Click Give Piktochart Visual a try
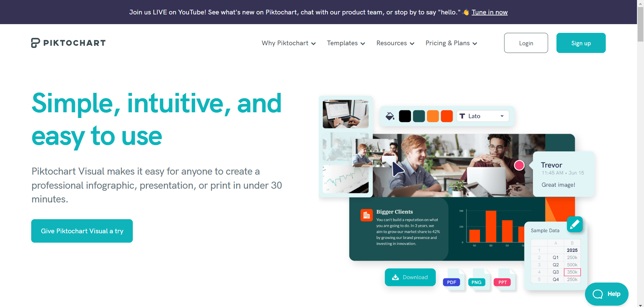 [x=82, y=231]
